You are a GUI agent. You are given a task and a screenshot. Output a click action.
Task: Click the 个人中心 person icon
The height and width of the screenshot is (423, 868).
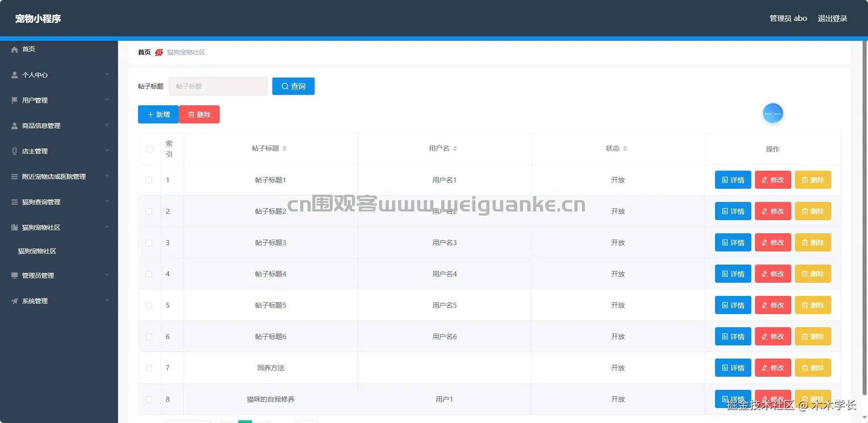15,75
